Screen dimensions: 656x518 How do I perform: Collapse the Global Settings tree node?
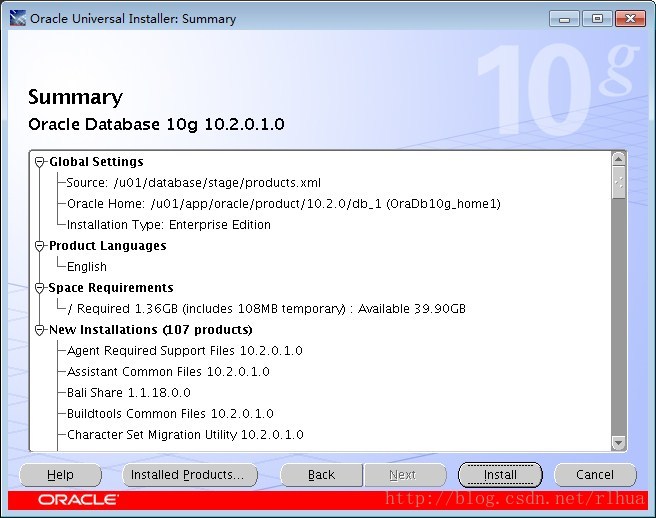click(39, 162)
